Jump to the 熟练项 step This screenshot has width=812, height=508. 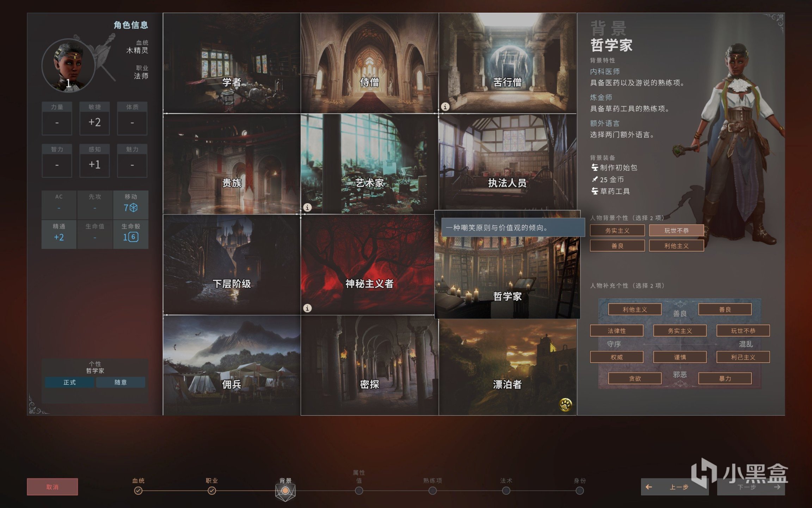tap(432, 490)
